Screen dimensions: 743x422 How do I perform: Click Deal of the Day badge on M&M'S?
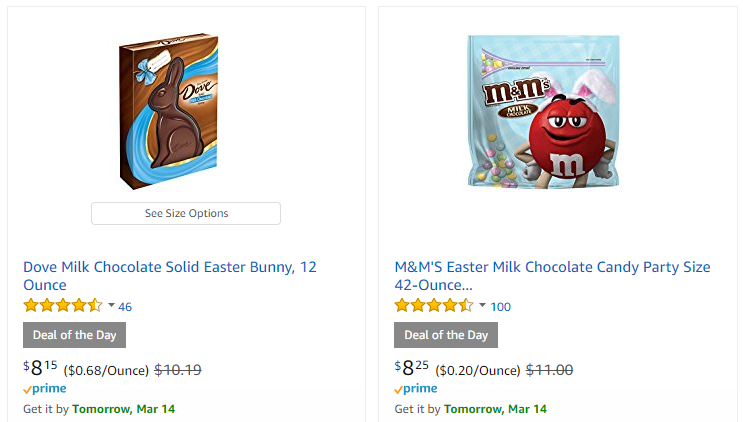(x=446, y=335)
